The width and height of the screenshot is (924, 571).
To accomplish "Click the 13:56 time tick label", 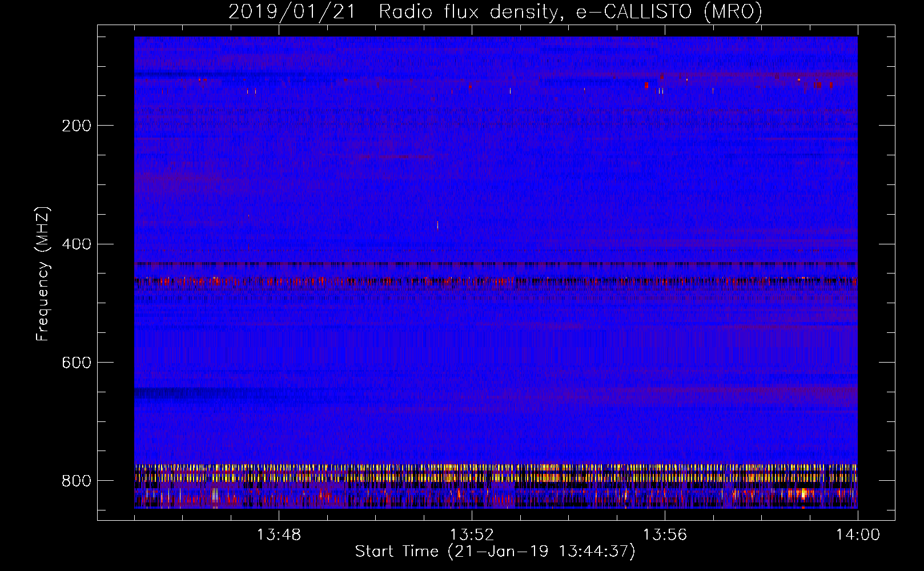I will point(665,535).
